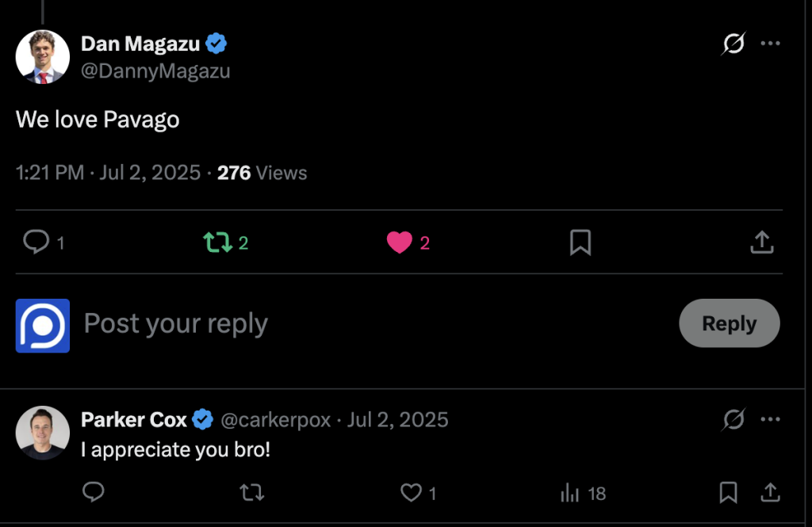This screenshot has width=812, height=527.
Task: Repost Parker Cox's comment
Action: pos(251,493)
